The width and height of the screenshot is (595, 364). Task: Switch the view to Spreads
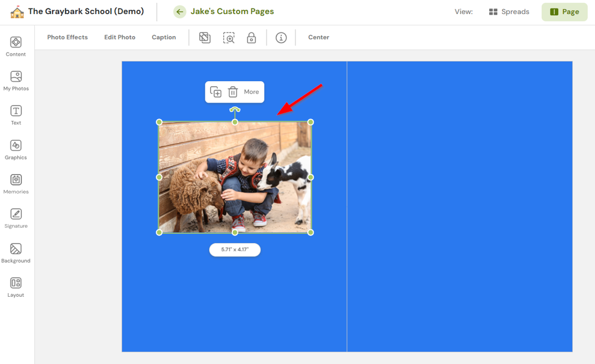(509, 11)
